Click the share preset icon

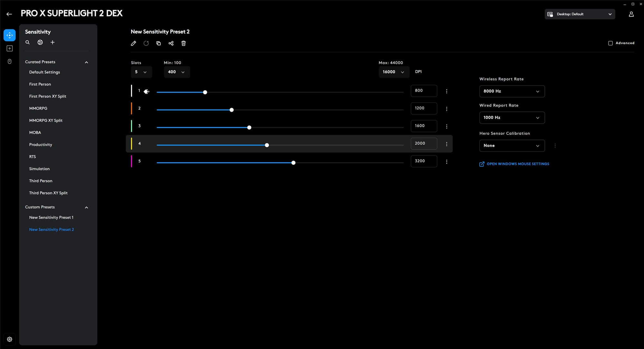[171, 43]
